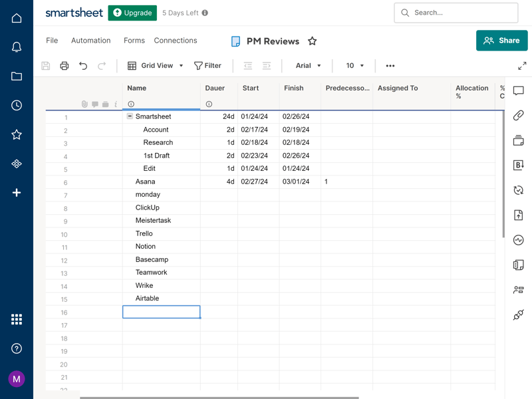Open the Filter button
The width and height of the screenshot is (532, 399).
(x=207, y=65)
